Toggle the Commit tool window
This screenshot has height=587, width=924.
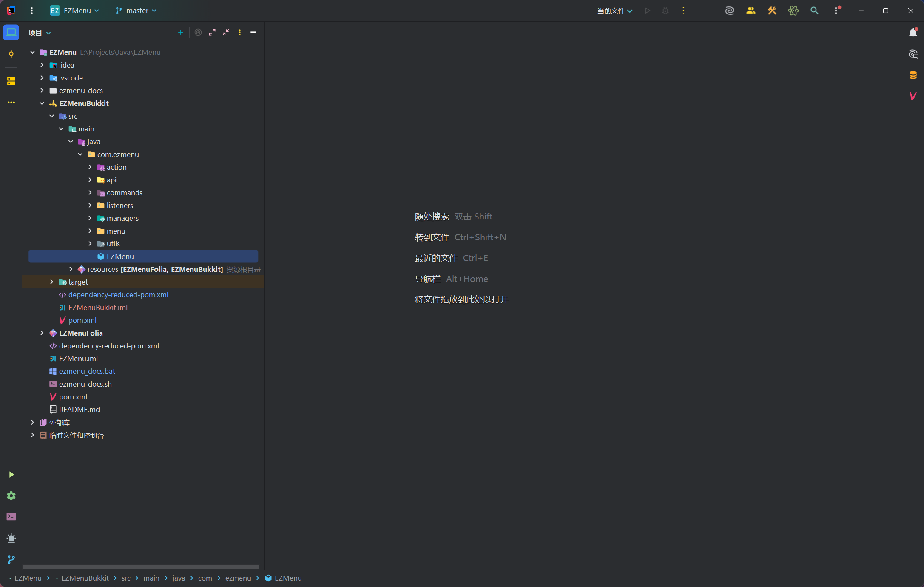click(x=11, y=54)
